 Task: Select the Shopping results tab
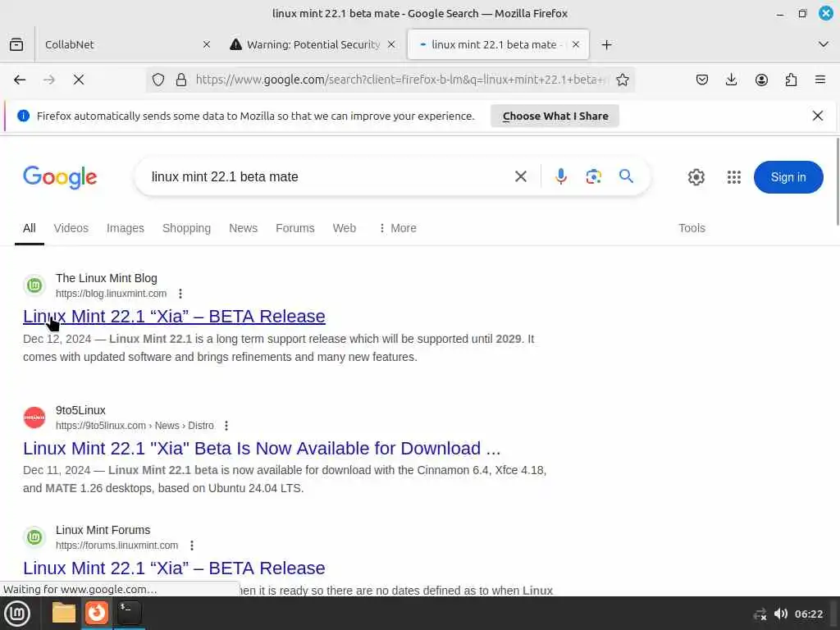[x=186, y=228]
